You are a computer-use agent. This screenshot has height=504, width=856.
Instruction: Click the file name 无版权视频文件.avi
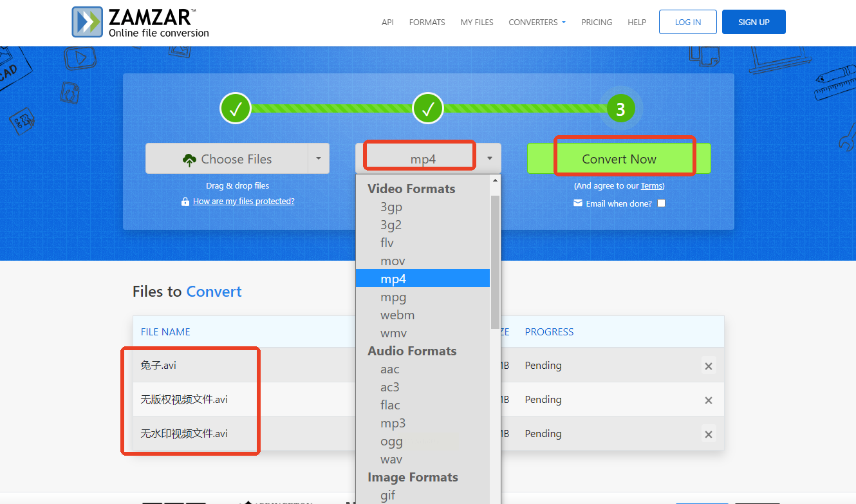[184, 400]
